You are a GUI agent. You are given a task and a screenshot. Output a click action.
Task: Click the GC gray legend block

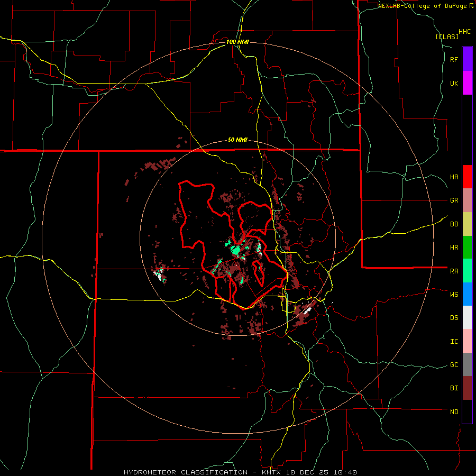pyautogui.click(x=467, y=364)
